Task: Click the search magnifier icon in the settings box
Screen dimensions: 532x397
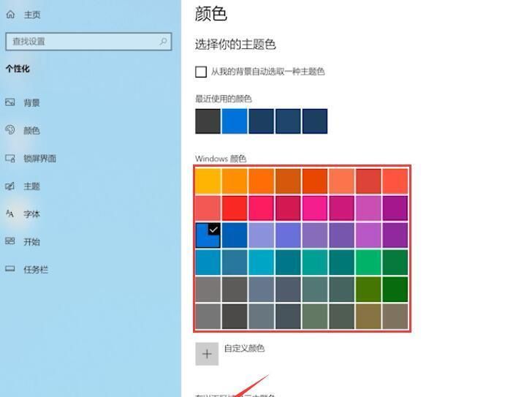Action: point(163,42)
